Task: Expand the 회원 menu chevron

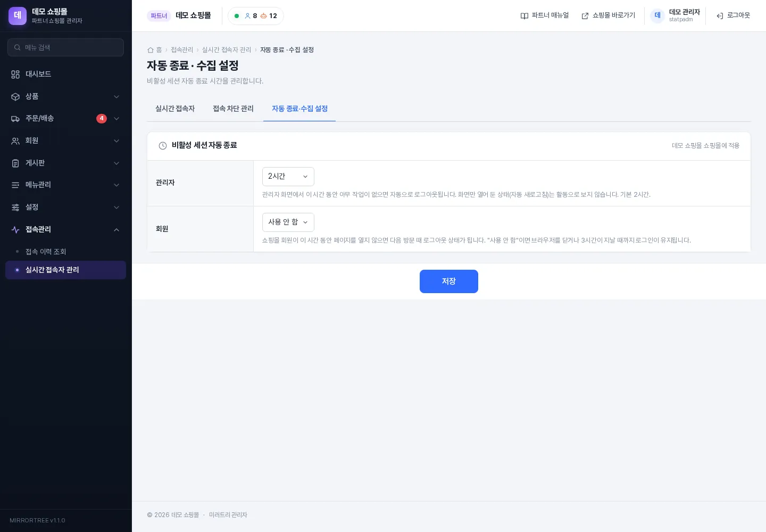Action: pyautogui.click(x=116, y=141)
